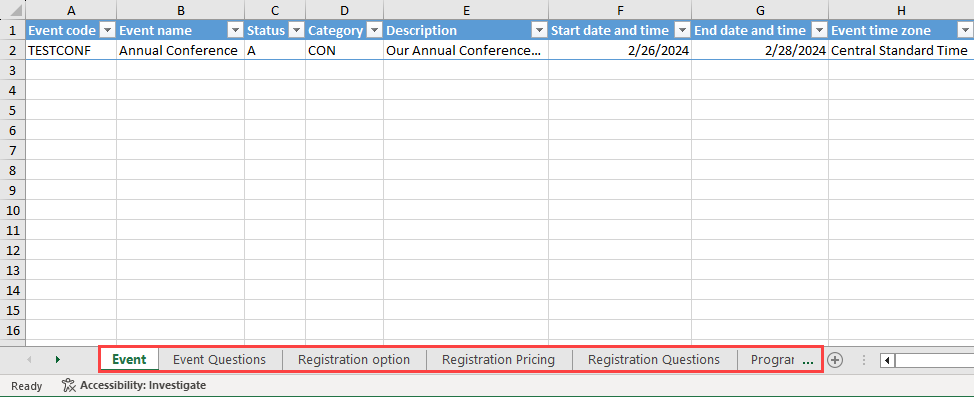Open Start date and time filter dropdown

682,30
